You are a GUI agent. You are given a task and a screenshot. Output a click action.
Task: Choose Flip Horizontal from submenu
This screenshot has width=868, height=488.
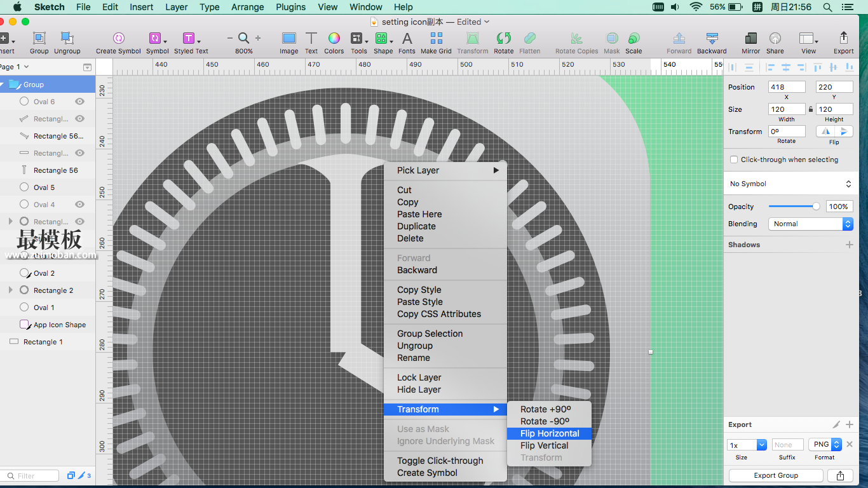point(550,433)
